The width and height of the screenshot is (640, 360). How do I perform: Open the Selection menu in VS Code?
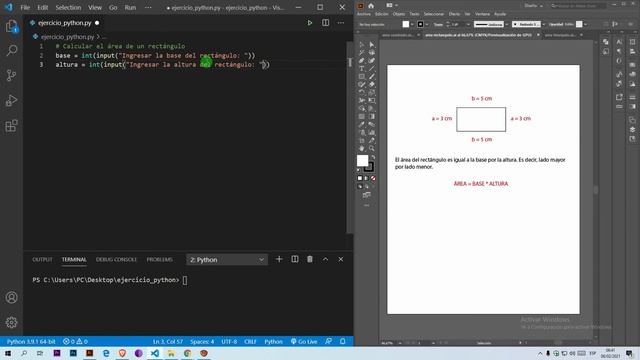coord(68,7)
